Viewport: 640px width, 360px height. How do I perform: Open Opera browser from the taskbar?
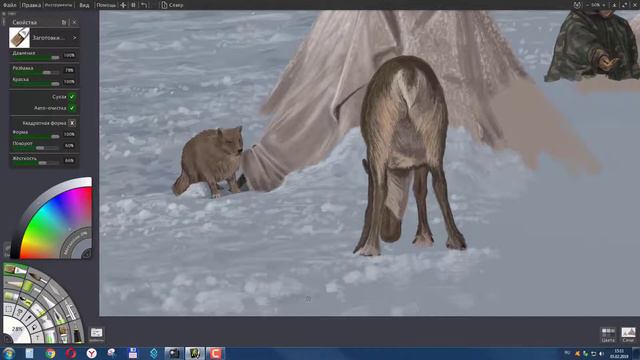[71, 353]
